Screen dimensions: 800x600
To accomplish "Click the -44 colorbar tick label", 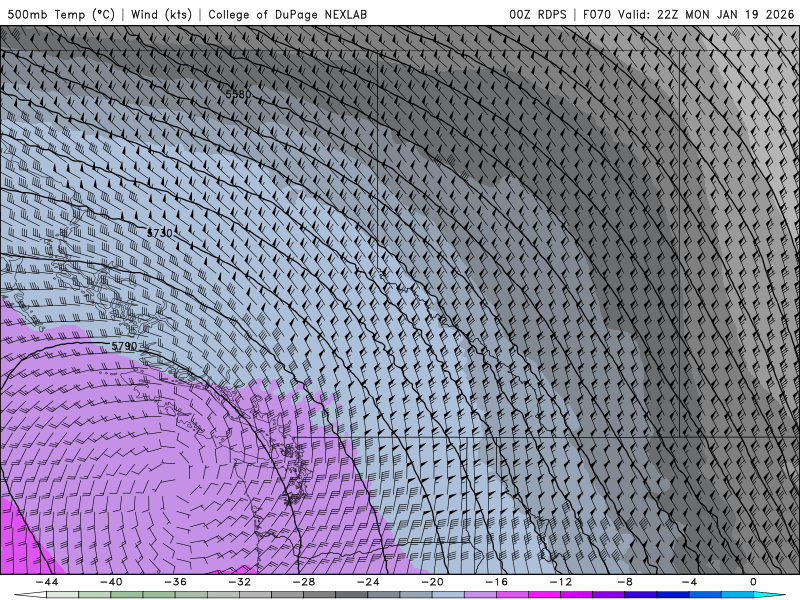I will pyautogui.click(x=47, y=582).
